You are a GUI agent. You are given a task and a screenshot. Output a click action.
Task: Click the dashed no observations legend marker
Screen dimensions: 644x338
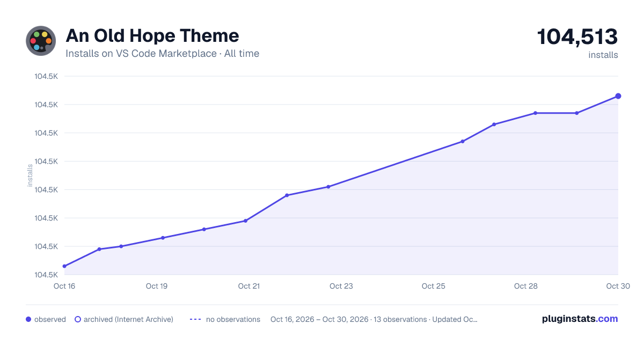[195, 319]
